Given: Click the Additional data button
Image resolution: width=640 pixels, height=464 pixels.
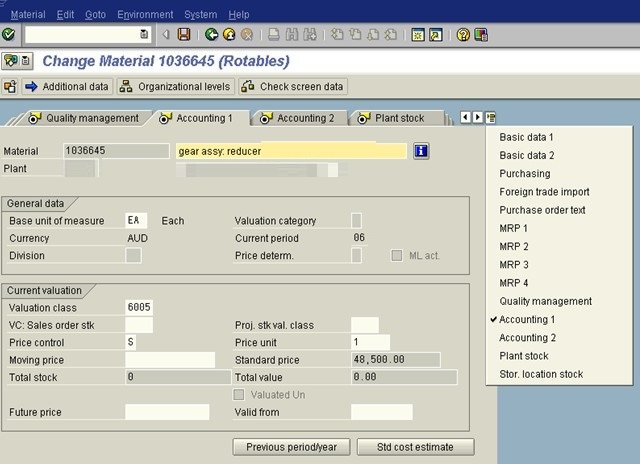Looking at the screenshot, I should [x=67, y=87].
